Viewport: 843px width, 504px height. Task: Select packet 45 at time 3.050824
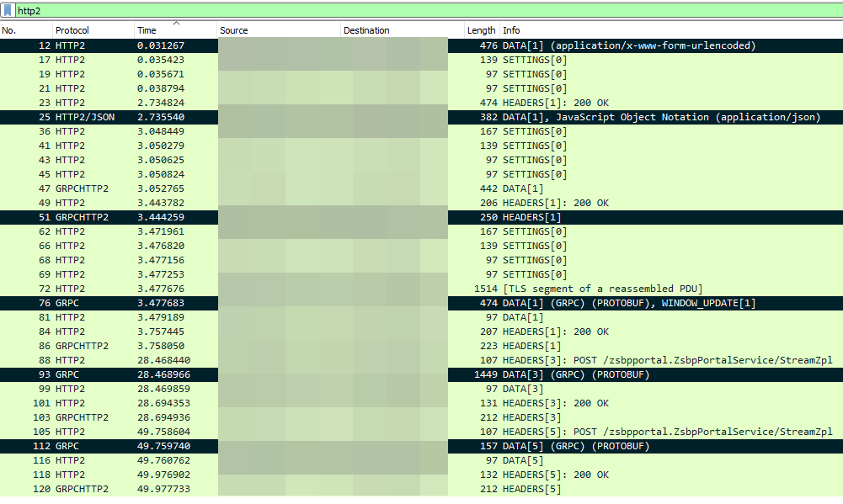[421, 174]
